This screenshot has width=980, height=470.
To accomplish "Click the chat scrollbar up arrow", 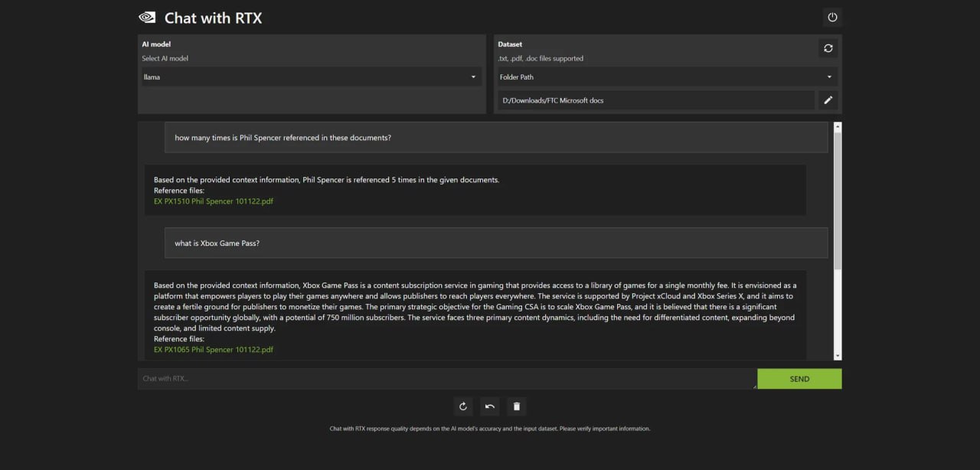I will coord(838,126).
